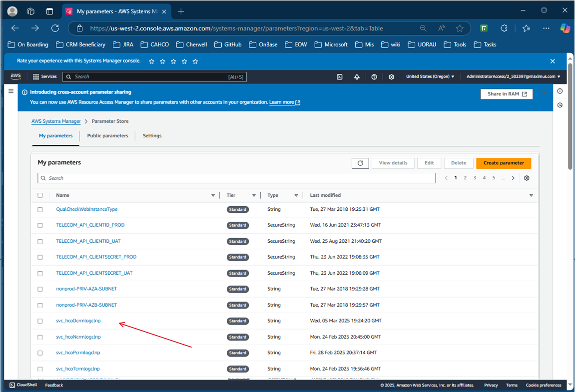Image resolution: width=575 pixels, height=392 pixels.
Task: Go to page 5 of parameters
Action: [x=494, y=178]
